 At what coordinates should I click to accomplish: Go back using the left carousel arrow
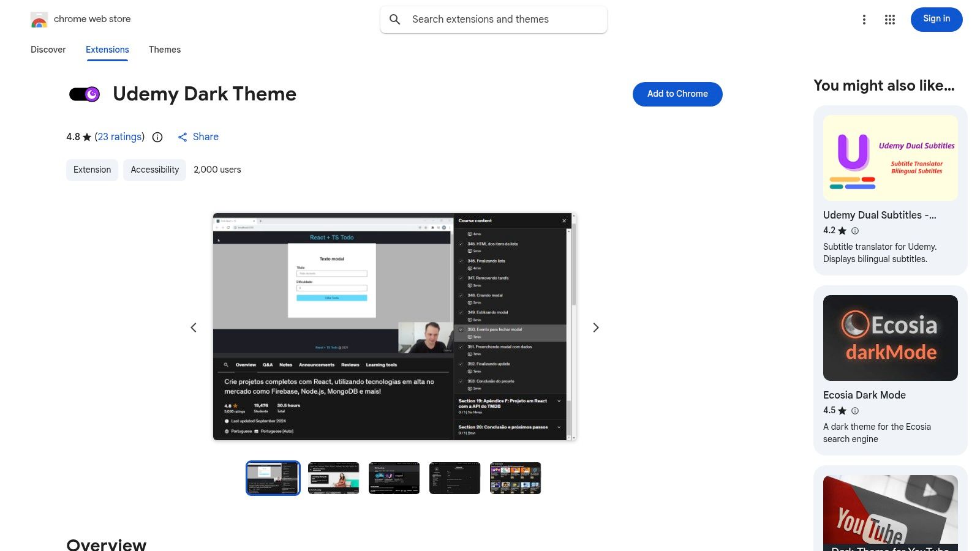tap(194, 327)
